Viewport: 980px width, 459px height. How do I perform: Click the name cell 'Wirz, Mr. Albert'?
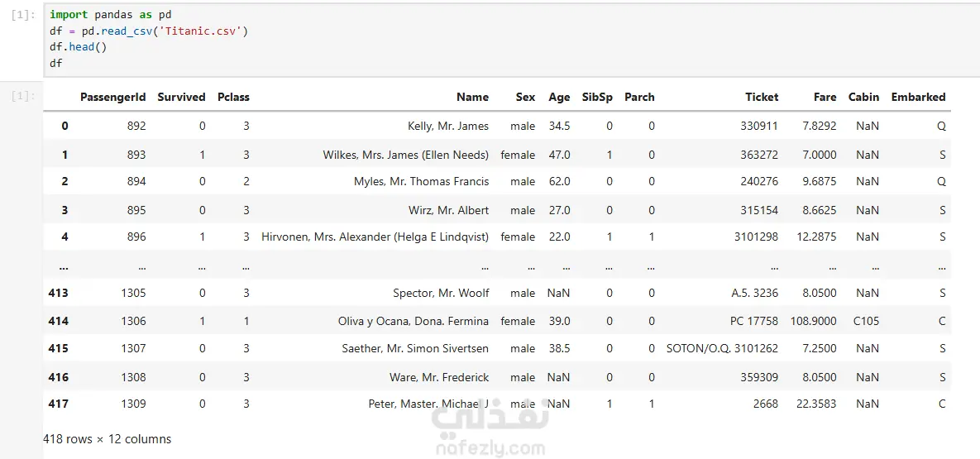pos(448,210)
